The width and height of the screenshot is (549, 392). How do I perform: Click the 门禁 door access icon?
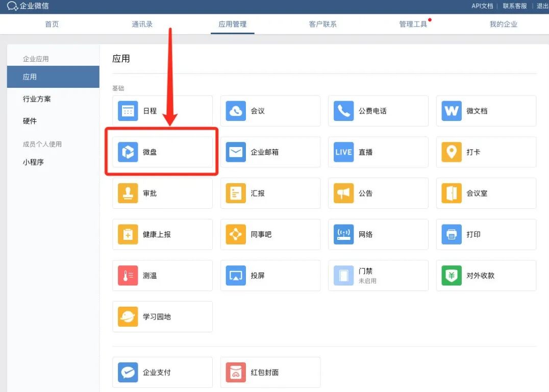343,276
